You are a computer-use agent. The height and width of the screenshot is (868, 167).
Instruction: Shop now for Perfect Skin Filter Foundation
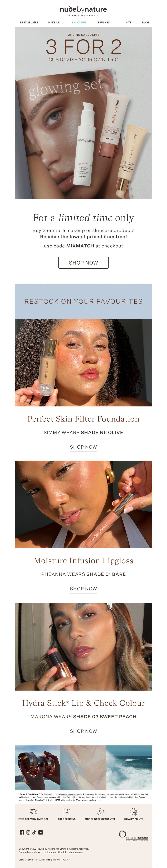pyautogui.click(x=83, y=447)
